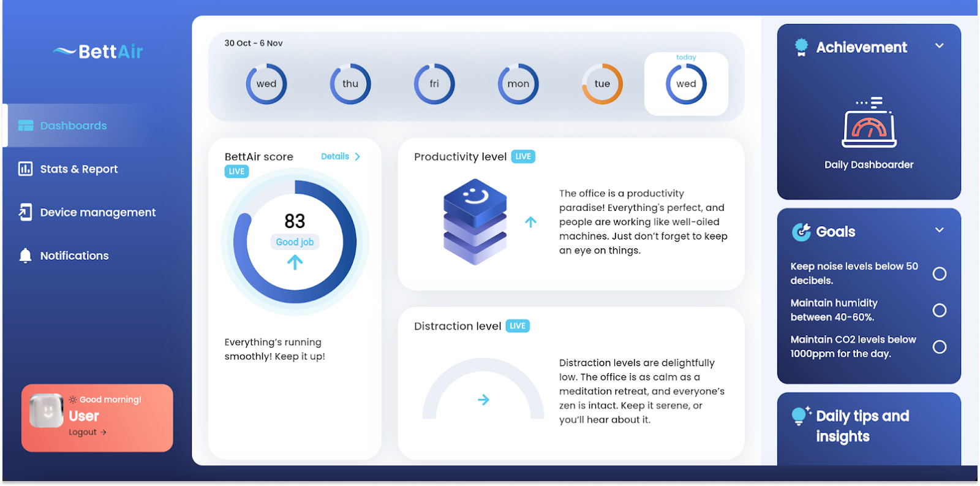
Task: Click the Notifications bell icon
Action: point(25,256)
